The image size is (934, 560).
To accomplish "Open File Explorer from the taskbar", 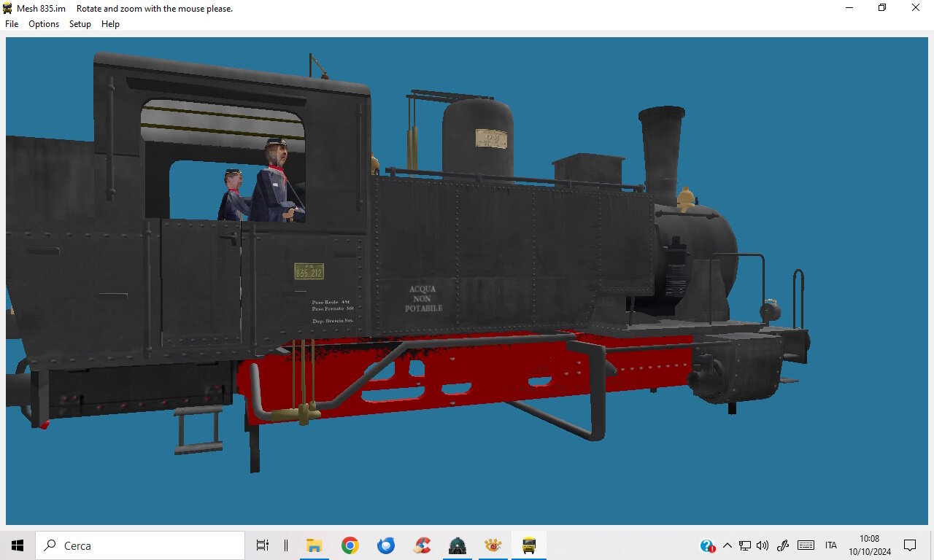I will (314, 545).
